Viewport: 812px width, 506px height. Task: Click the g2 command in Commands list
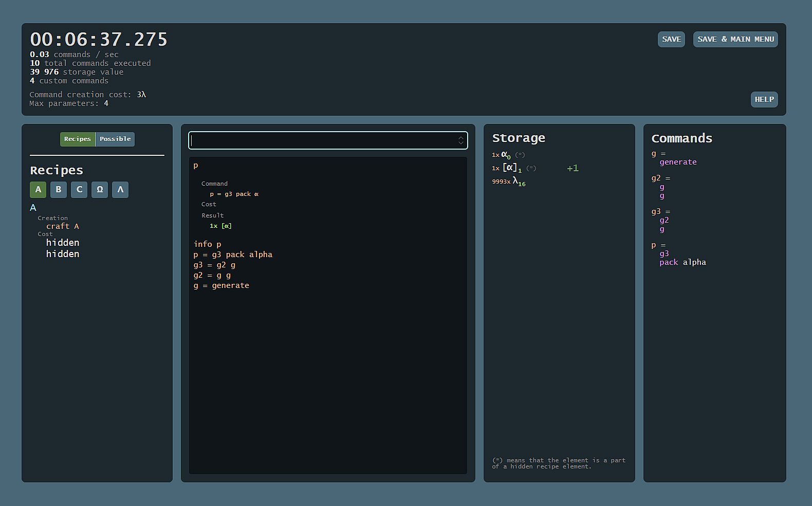click(656, 178)
